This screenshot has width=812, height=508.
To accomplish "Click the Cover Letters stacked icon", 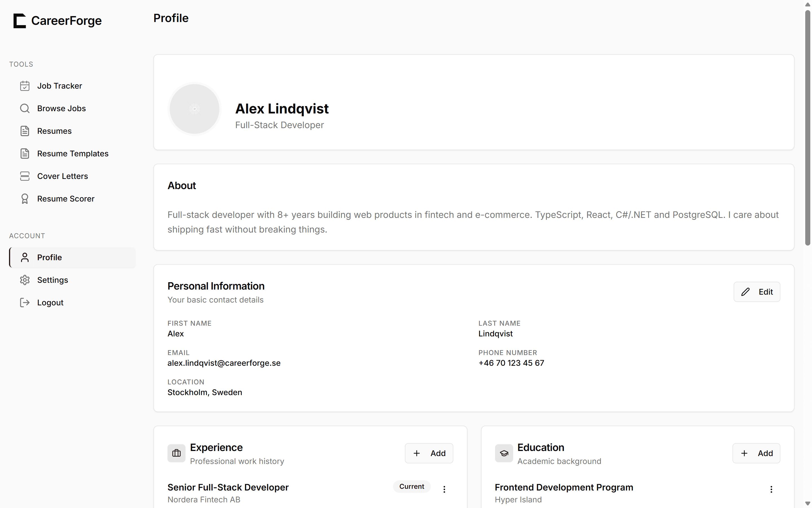I will 25,176.
